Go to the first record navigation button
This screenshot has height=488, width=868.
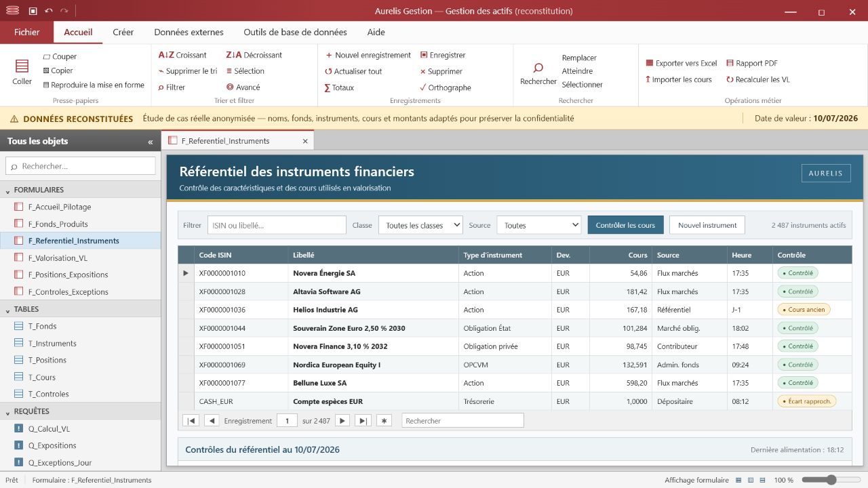191,421
